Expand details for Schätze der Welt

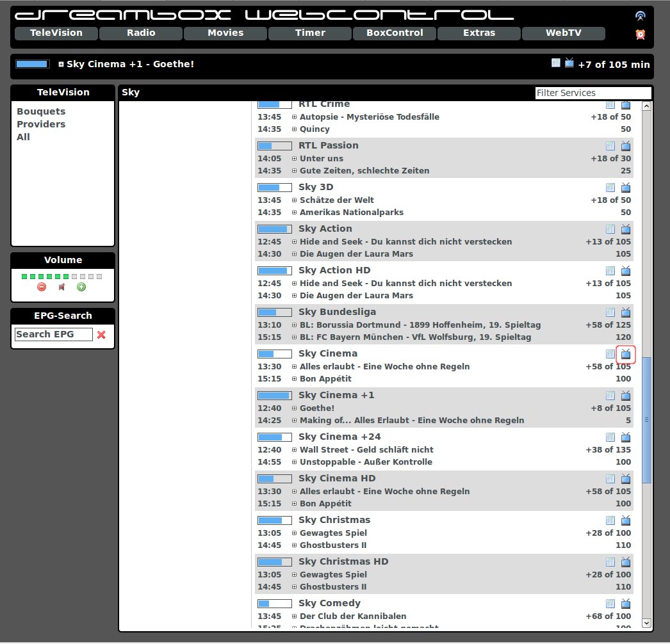coord(295,200)
